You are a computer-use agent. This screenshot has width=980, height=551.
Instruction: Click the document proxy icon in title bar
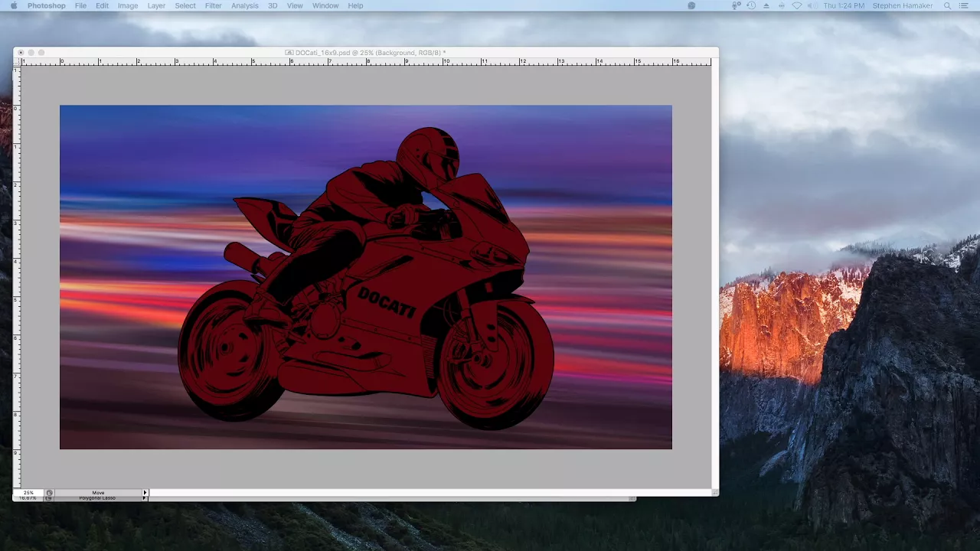[289, 53]
